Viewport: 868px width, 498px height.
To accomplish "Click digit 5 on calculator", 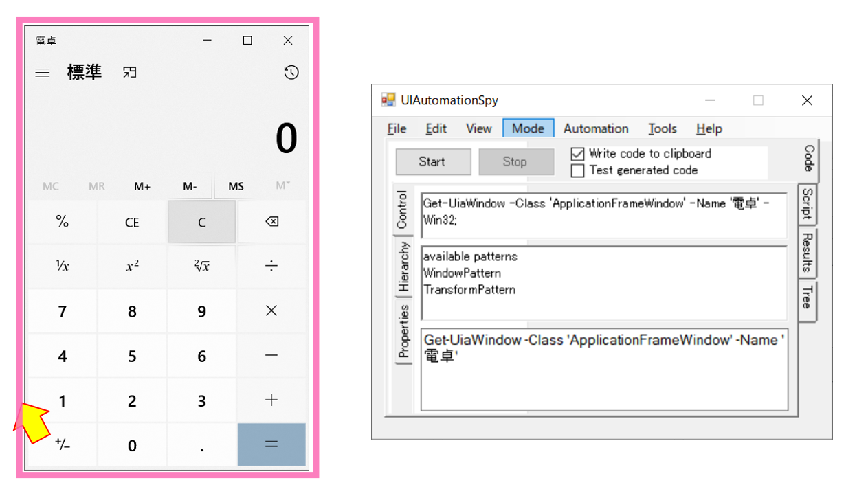I will click(132, 356).
